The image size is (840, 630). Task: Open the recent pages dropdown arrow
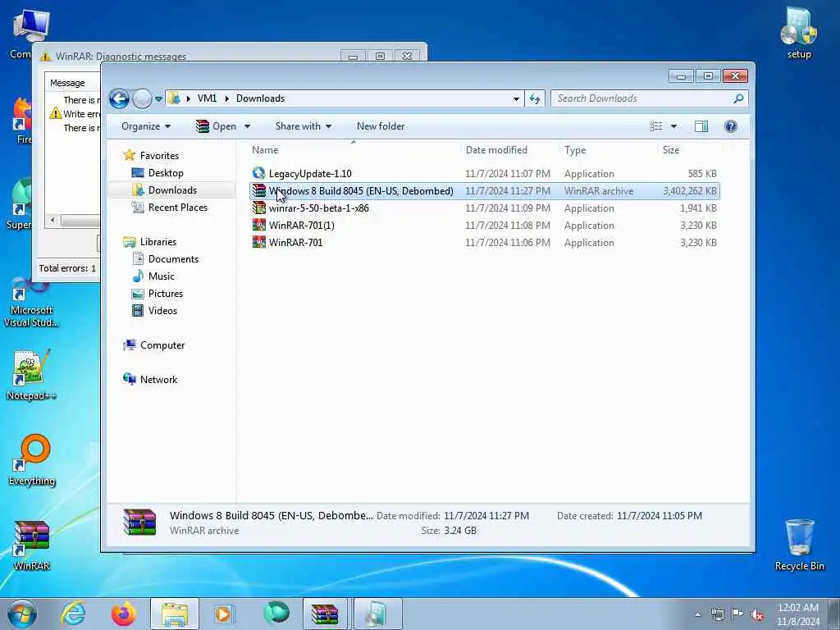158,99
